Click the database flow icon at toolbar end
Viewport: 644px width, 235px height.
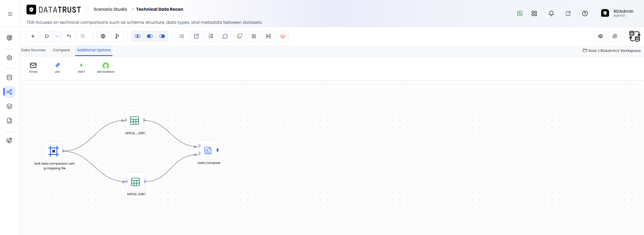tap(634, 36)
